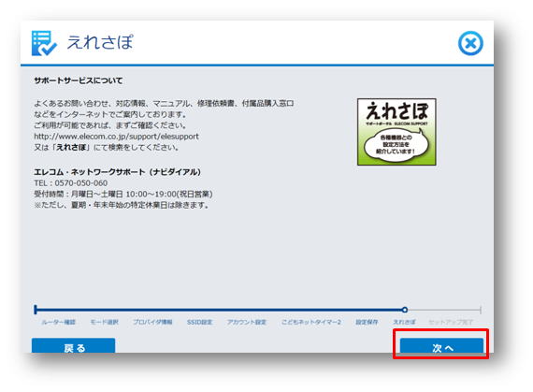
Task: Open the elecom.co.jp/support/elesupport URL
Action: [116, 137]
